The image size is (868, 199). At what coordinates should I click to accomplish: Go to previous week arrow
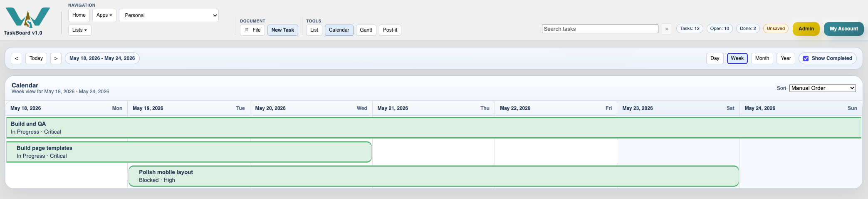(x=16, y=58)
